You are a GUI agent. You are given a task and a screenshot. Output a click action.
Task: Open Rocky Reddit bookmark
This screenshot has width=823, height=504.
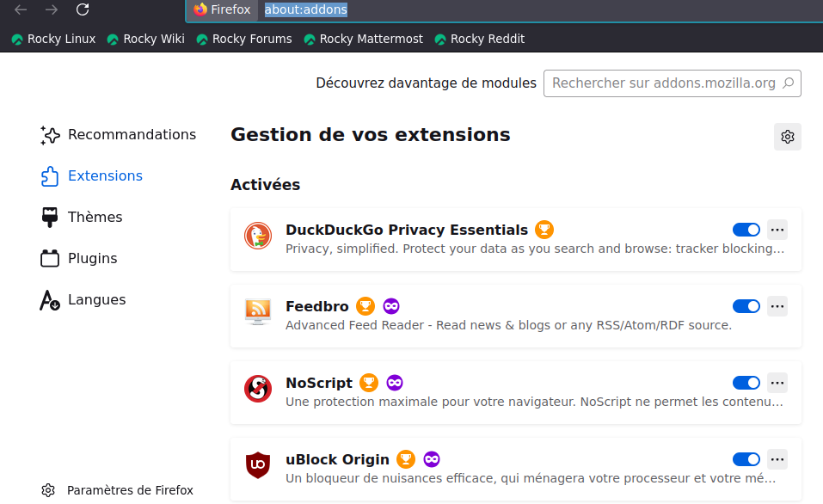[x=480, y=39]
